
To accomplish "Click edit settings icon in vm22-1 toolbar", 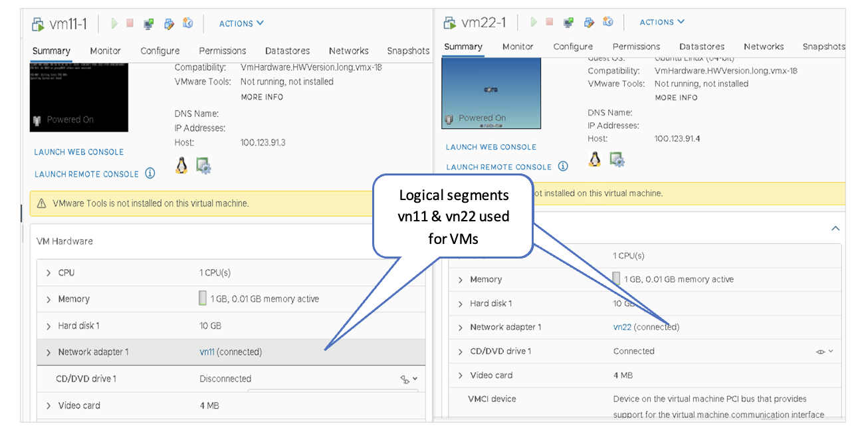I will pos(589,23).
